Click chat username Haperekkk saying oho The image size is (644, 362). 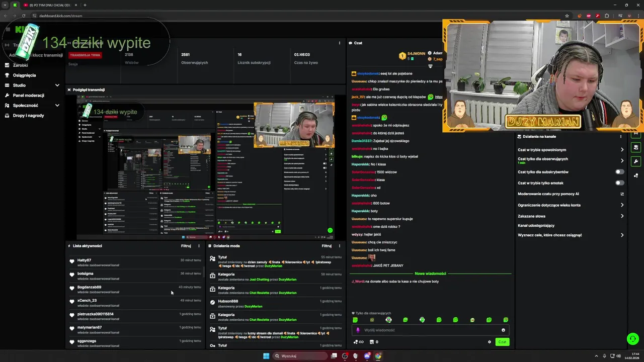pos(360,195)
